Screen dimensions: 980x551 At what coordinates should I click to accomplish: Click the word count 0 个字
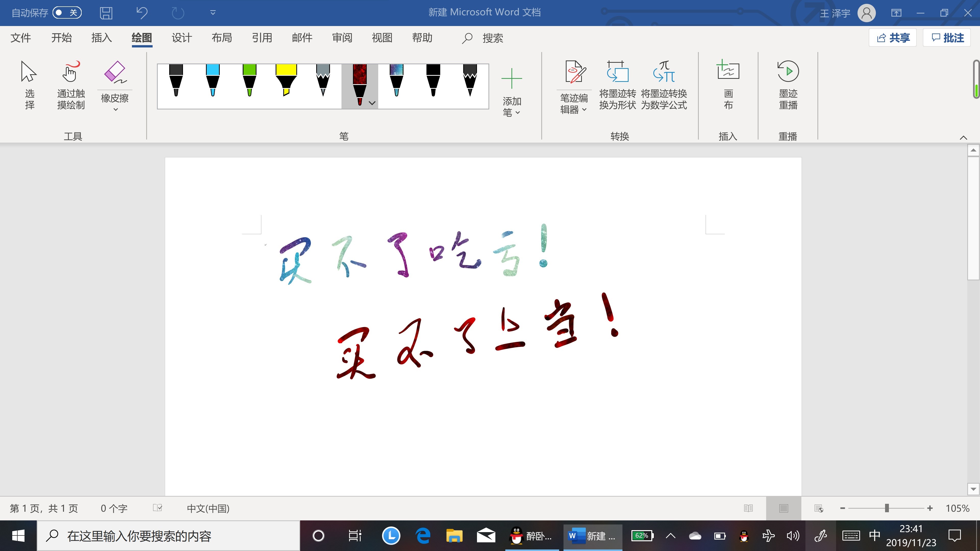point(114,508)
